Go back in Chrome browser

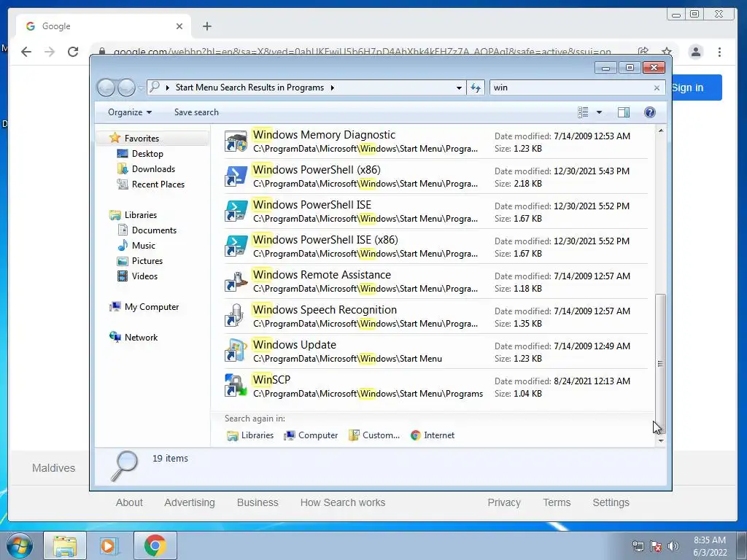point(26,52)
